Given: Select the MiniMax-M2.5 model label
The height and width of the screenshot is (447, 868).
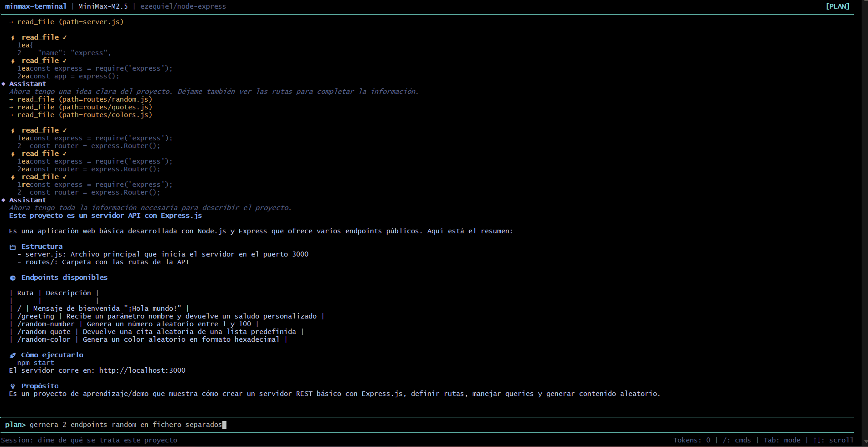Looking at the screenshot, I should click(x=103, y=6).
